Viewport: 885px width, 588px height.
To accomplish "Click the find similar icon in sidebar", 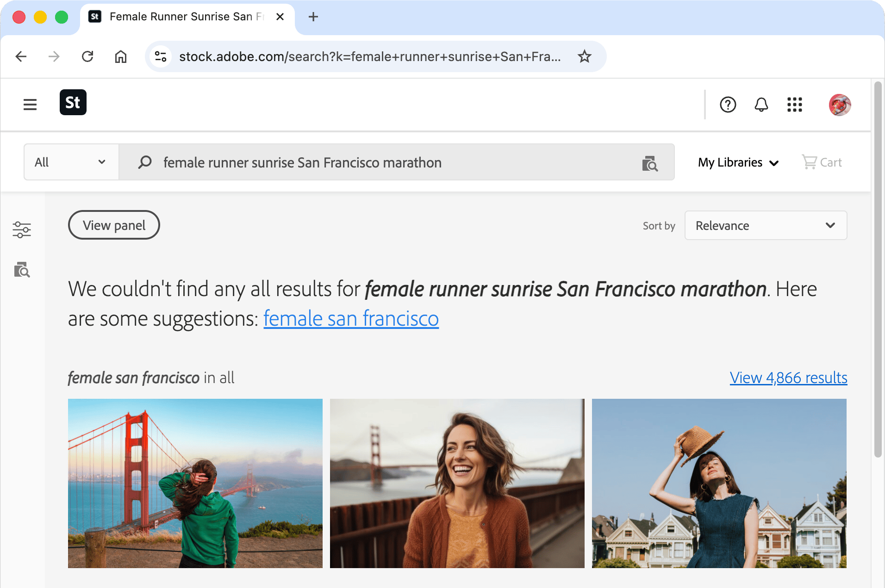I will (22, 270).
